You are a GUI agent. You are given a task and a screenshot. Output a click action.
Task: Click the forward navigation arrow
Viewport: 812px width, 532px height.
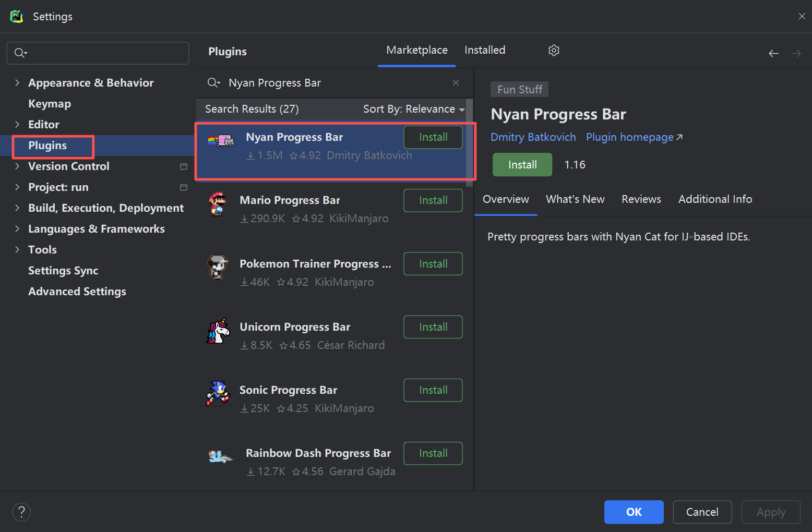pyautogui.click(x=796, y=53)
